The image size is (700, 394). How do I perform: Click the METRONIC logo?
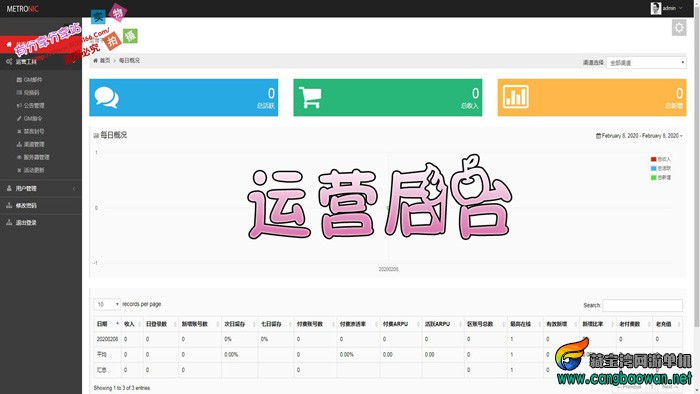click(x=22, y=8)
